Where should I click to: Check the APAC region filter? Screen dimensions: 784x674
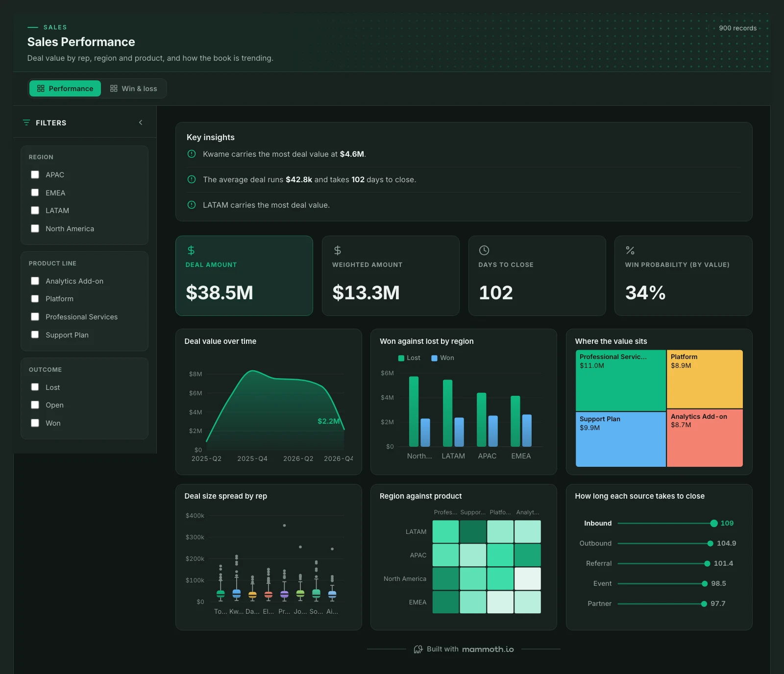pyautogui.click(x=35, y=175)
